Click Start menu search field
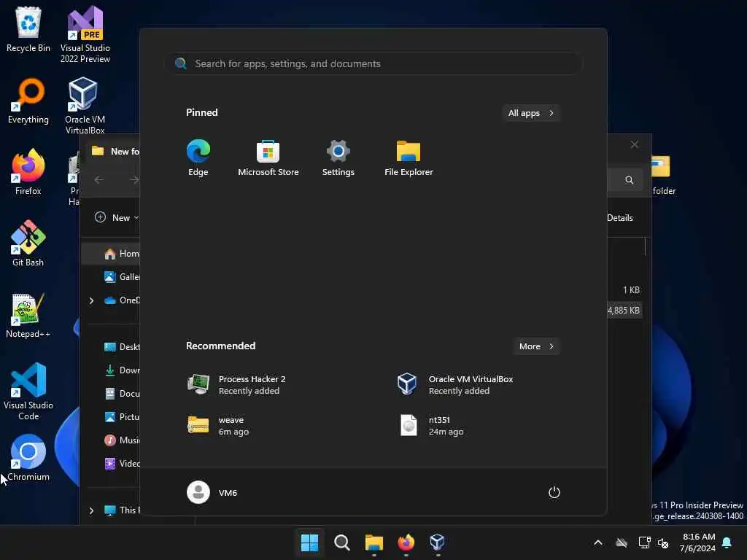 coord(374,63)
